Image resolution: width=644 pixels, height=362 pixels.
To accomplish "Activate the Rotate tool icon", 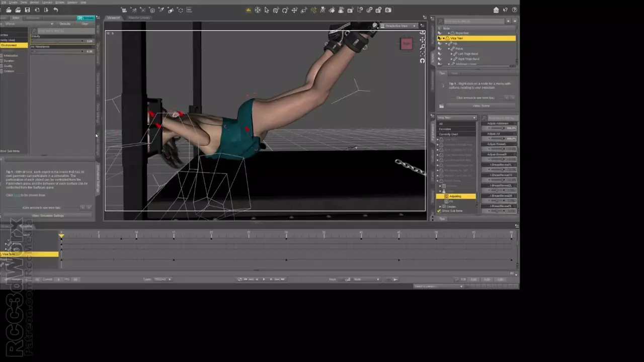I will click(x=285, y=10).
